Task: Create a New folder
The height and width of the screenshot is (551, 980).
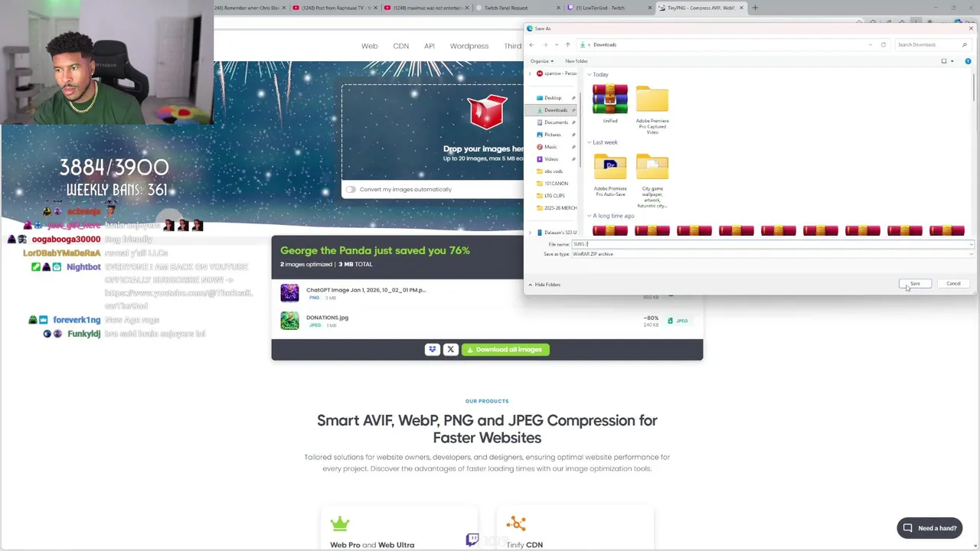Action: pos(577,61)
